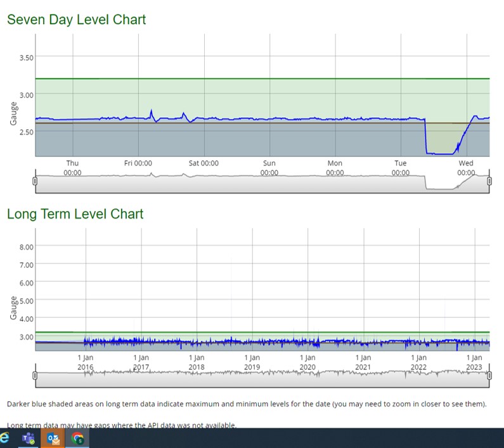
Task: Click the 2.50 gauge label on Seven Day chart
Action: click(27, 132)
